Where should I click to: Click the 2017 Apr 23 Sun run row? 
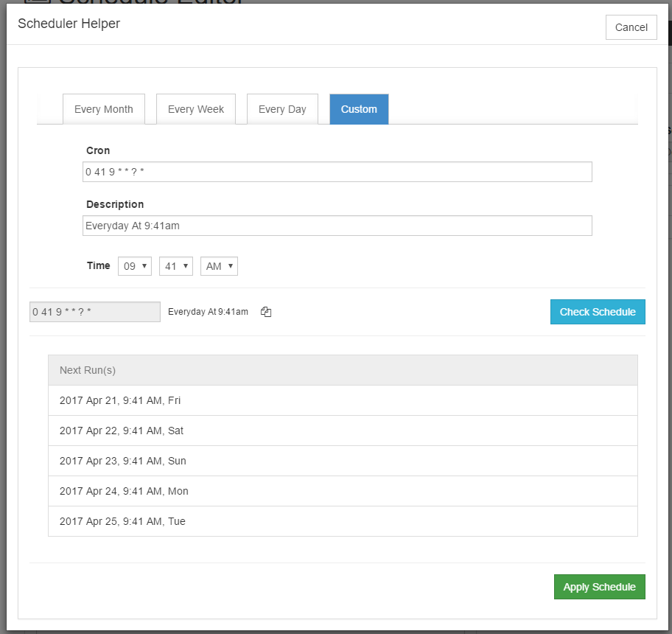point(343,461)
